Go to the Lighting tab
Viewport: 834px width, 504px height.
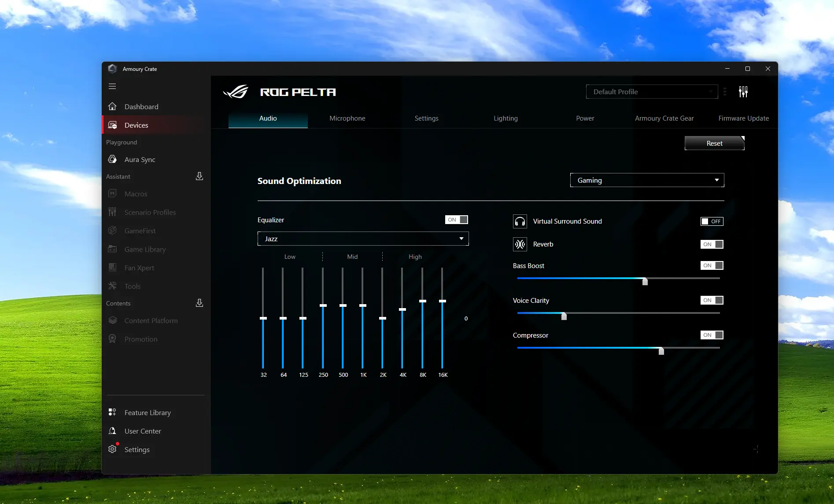point(506,118)
